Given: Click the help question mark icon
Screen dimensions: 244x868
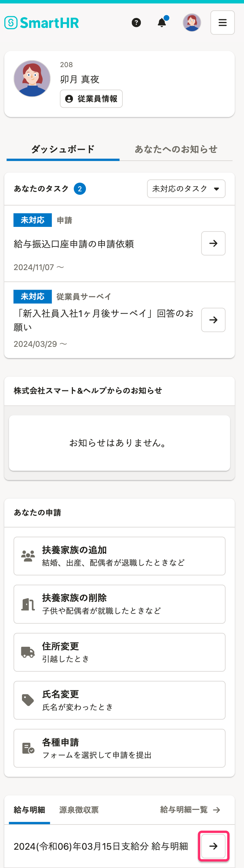Looking at the screenshot, I should (x=136, y=23).
